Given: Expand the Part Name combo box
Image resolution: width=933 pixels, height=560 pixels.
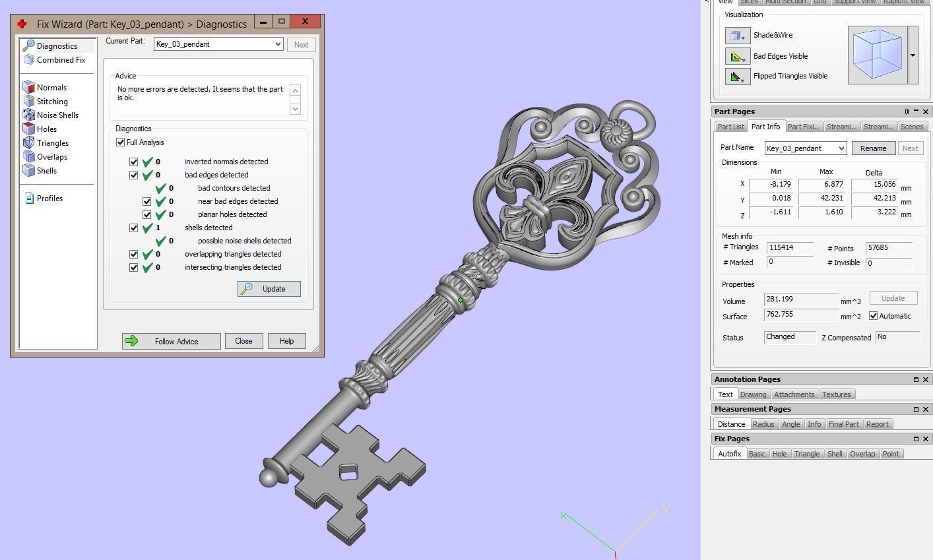Looking at the screenshot, I should [841, 148].
